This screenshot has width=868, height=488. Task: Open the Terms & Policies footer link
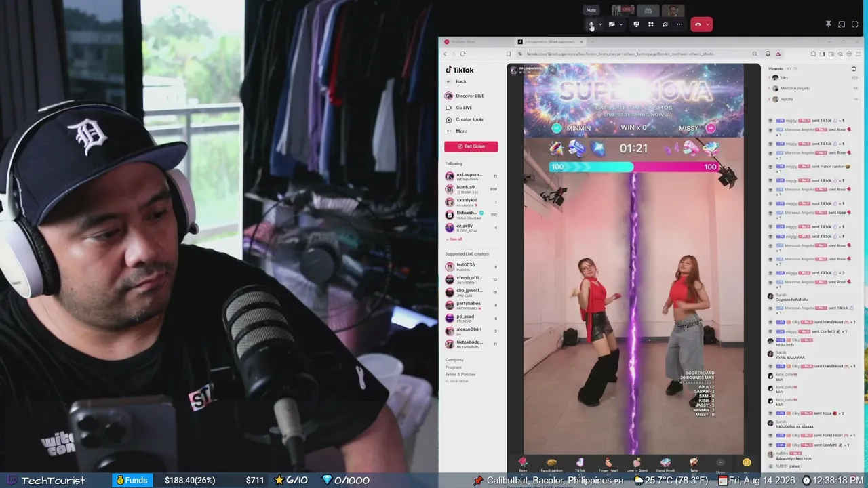click(x=460, y=375)
